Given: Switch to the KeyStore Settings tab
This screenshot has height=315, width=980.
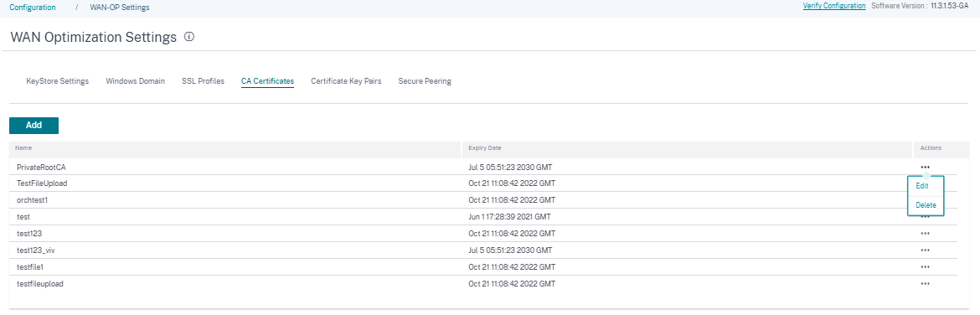Looking at the screenshot, I should 58,81.
